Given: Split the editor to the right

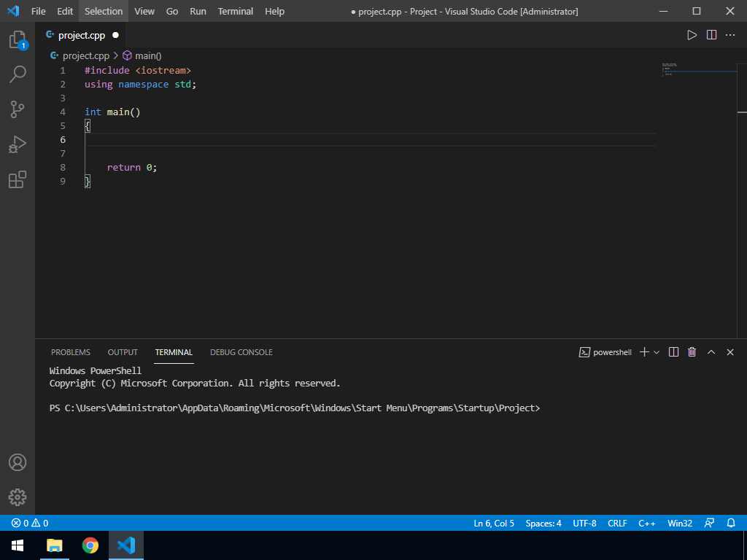Looking at the screenshot, I should point(711,35).
